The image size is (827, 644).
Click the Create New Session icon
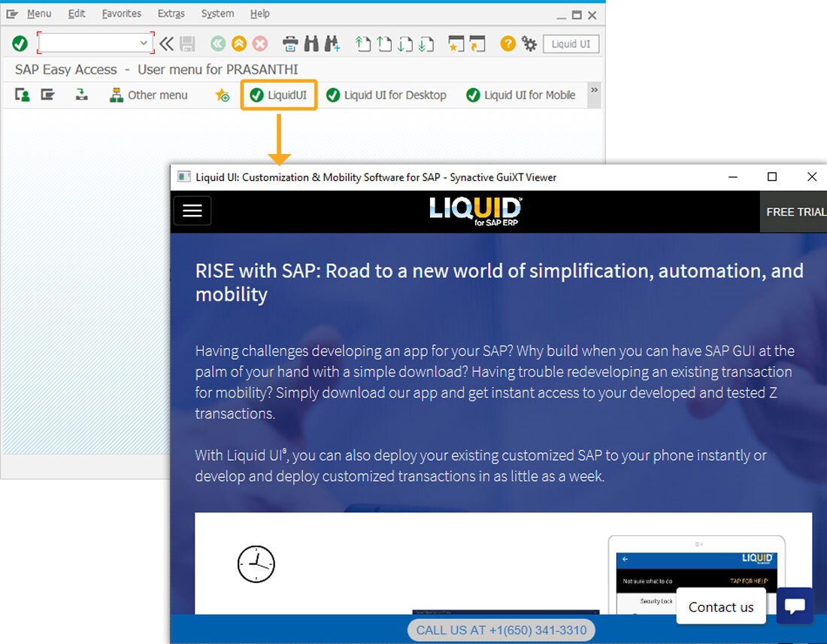[x=456, y=44]
